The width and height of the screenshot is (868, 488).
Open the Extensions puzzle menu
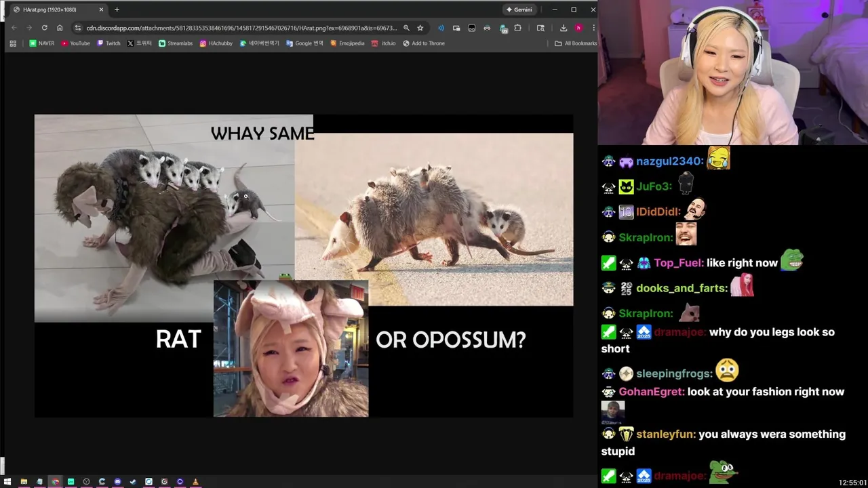coord(518,28)
